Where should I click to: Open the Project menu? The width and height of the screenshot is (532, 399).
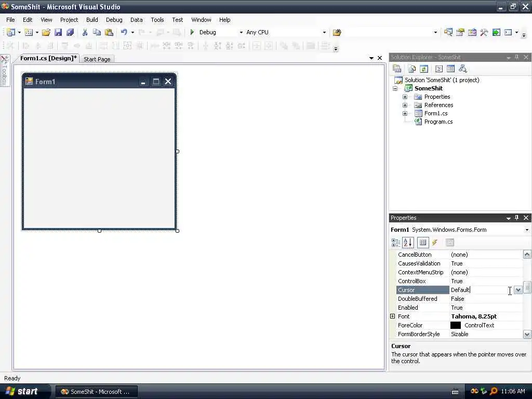point(69,20)
